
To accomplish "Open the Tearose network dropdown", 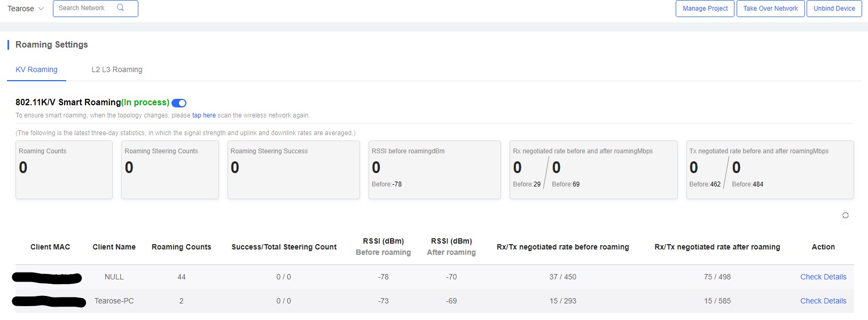I will (26, 9).
